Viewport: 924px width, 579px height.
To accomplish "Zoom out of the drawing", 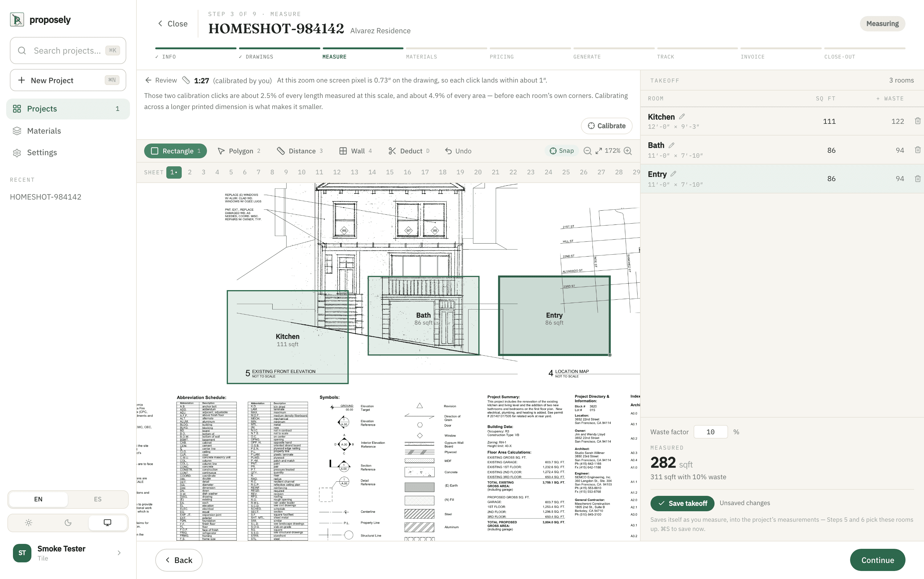I will tap(587, 151).
